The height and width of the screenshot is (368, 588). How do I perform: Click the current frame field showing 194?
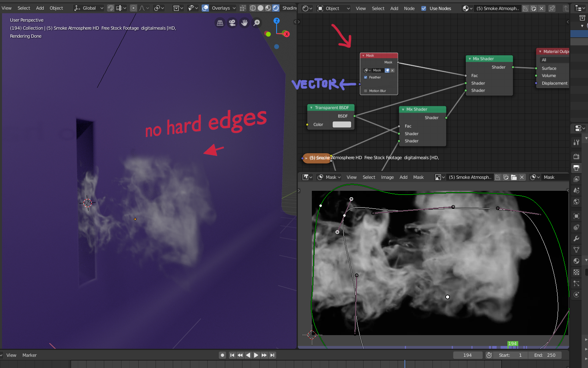[467, 355]
